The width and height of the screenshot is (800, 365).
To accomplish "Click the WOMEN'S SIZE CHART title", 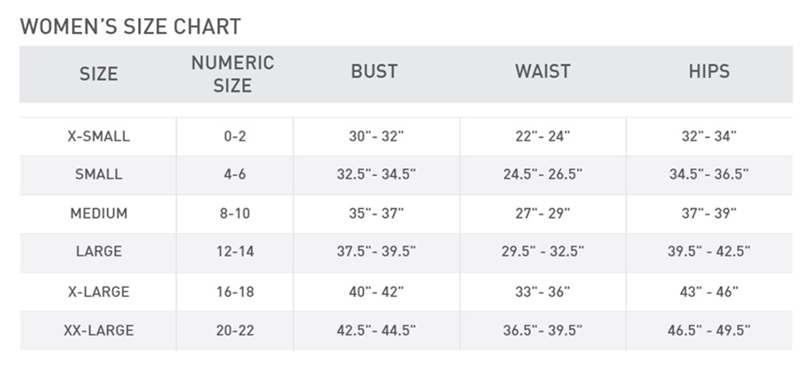I will coord(130,27).
